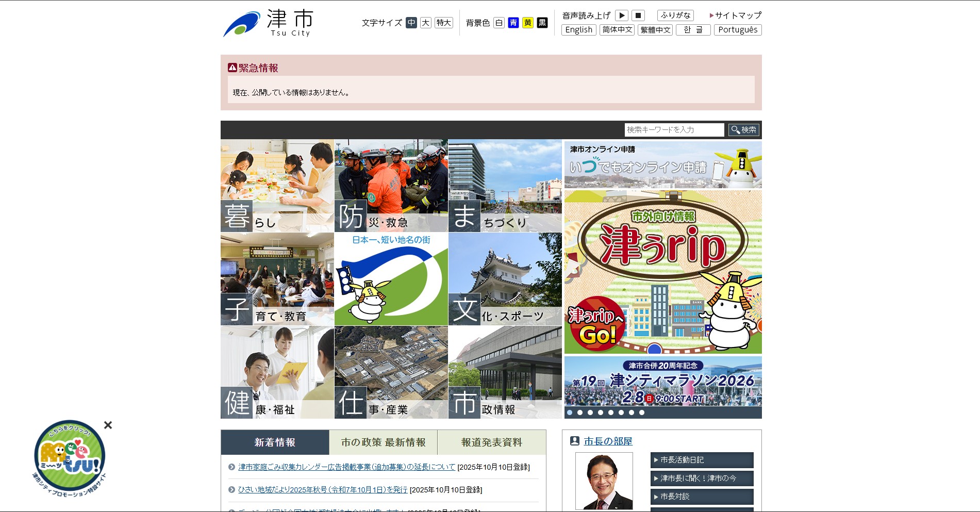The height and width of the screenshot is (512, 980).
Task: Open the 津シティマラソン2026 slide banner
Action: [663, 381]
